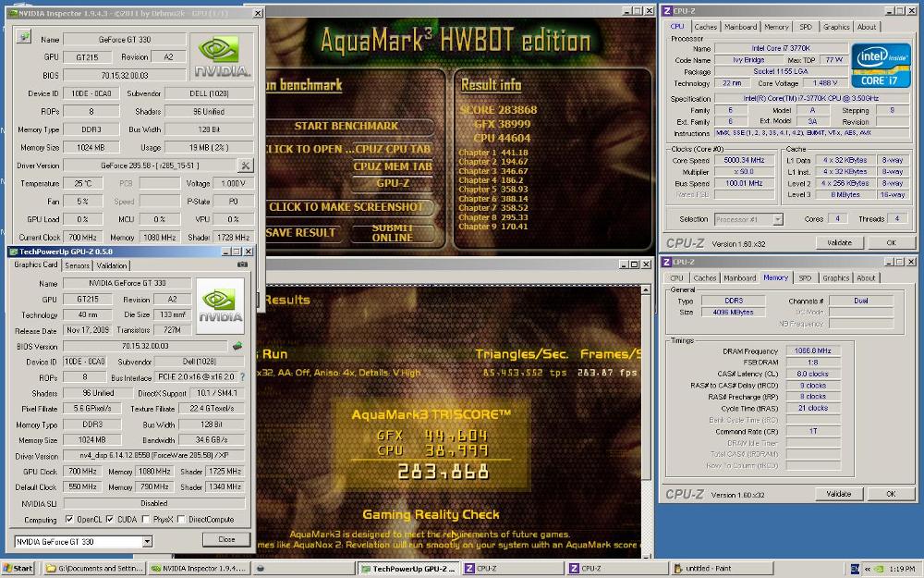The width and height of the screenshot is (924, 578).
Task: Click the Close button in GPU-Z
Action: (x=226, y=539)
